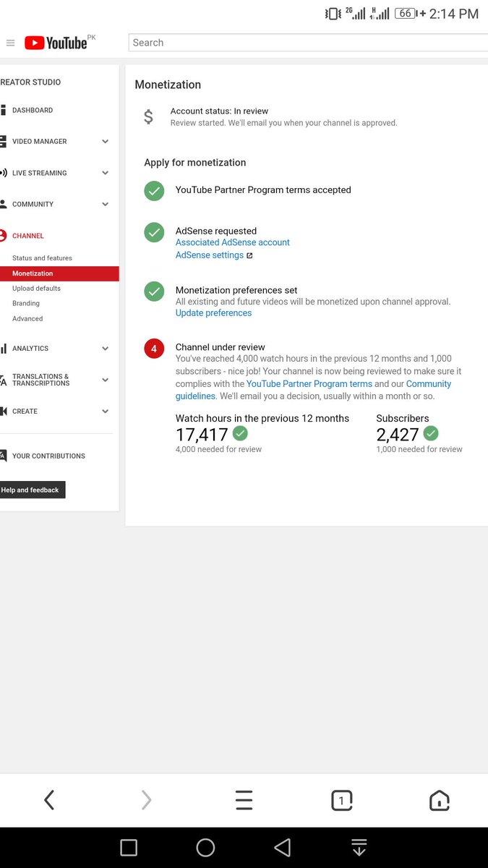This screenshot has width=488, height=868.
Task: Click the 'Account status: In review' text
Action: [219, 111]
